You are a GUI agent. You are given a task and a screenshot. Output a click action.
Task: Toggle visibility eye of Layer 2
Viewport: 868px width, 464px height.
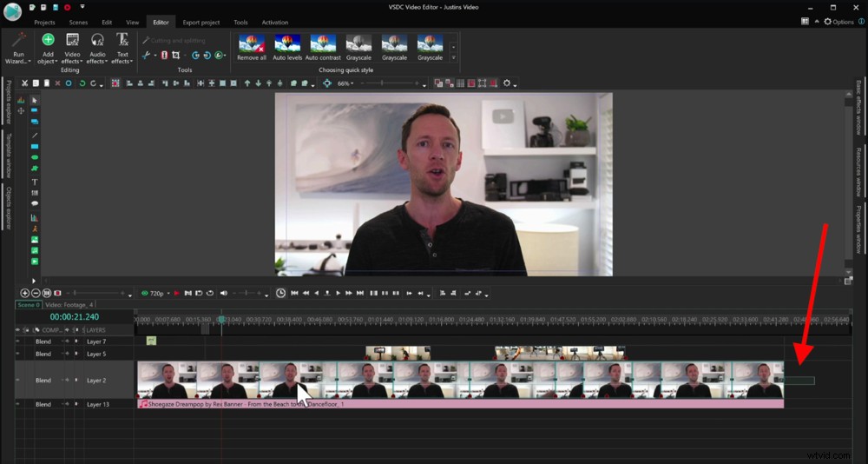tap(17, 381)
